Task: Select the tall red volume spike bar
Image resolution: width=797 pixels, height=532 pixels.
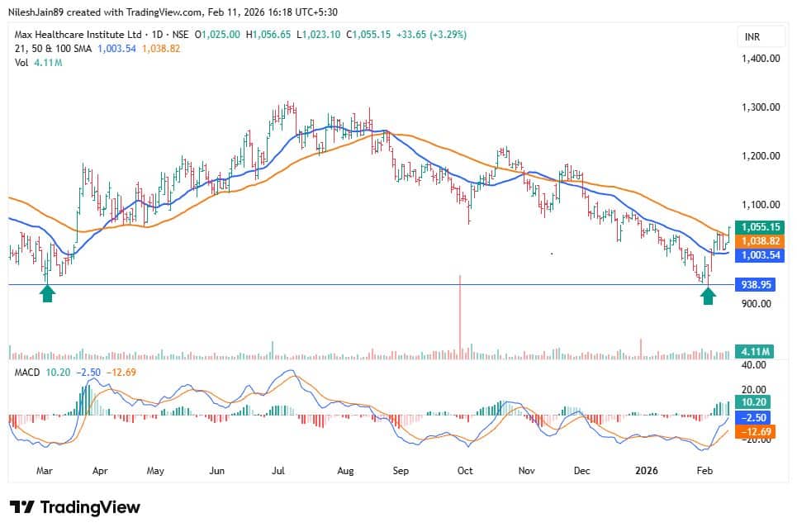Action: click(460, 317)
